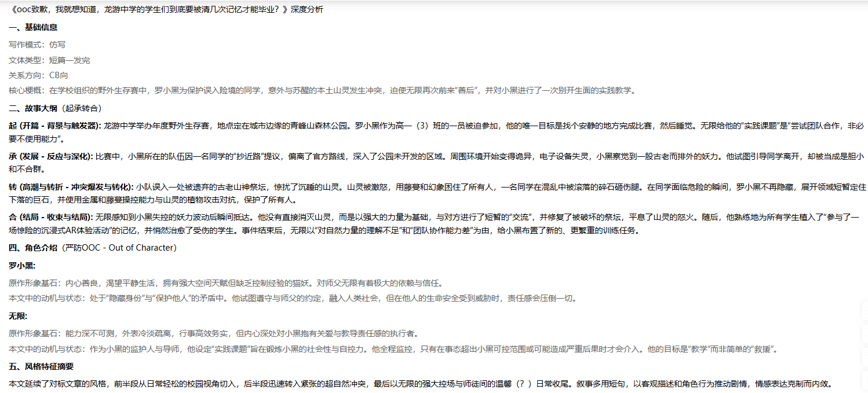
Task: Click the title ending in "深度分析"
Action: point(166,10)
